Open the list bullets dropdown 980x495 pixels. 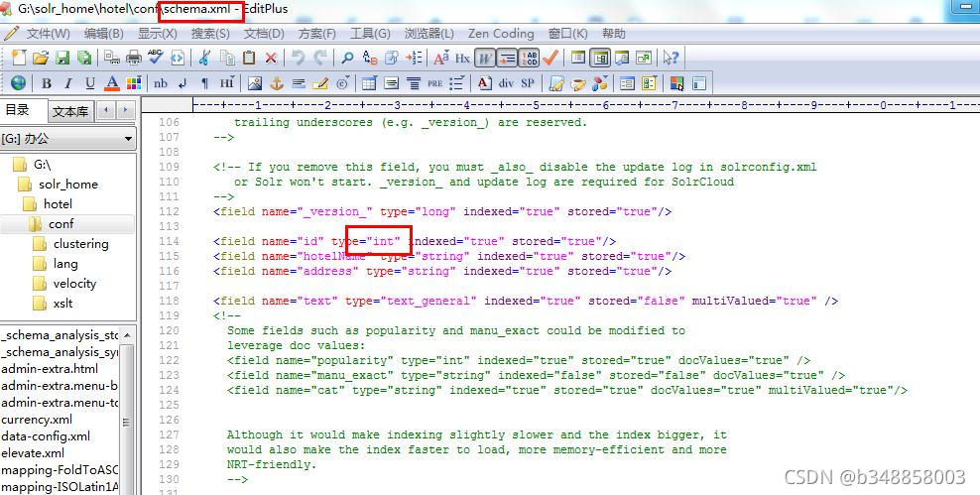pyautogui.click(x=457, y=82)
